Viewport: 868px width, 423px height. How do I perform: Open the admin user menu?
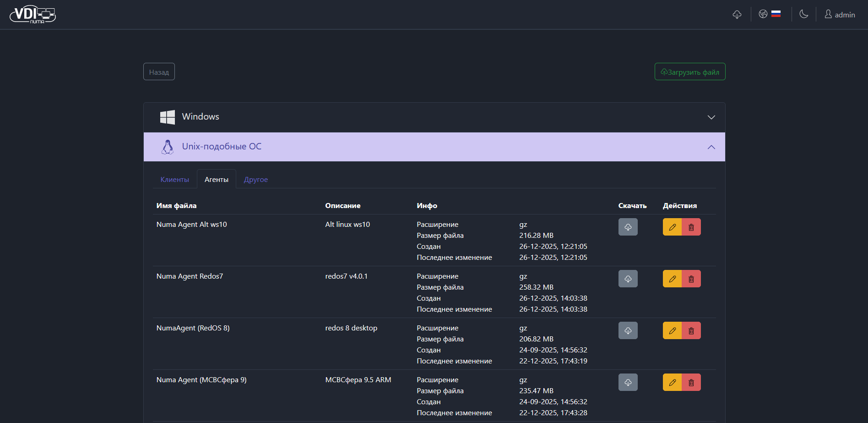[840, 15]
